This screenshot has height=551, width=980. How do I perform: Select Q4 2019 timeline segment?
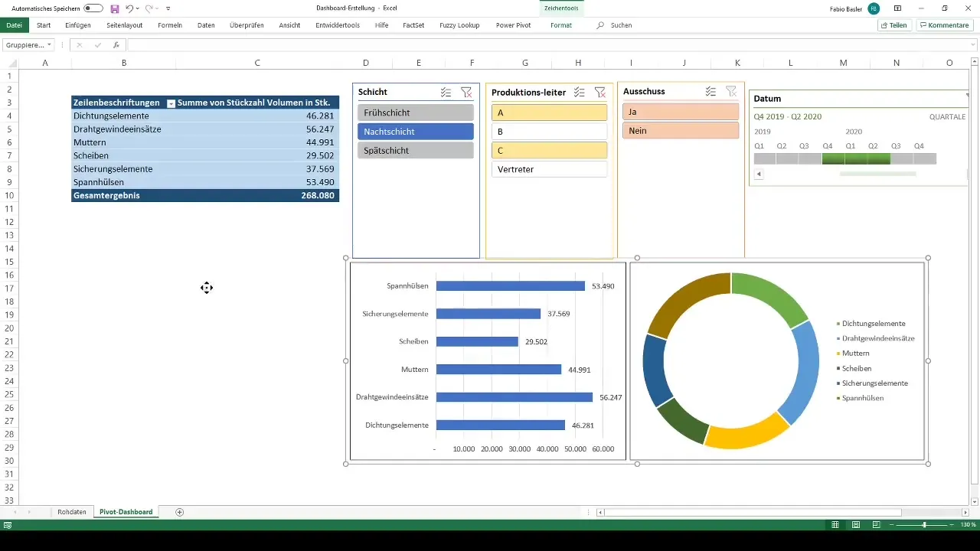(834, 158)
